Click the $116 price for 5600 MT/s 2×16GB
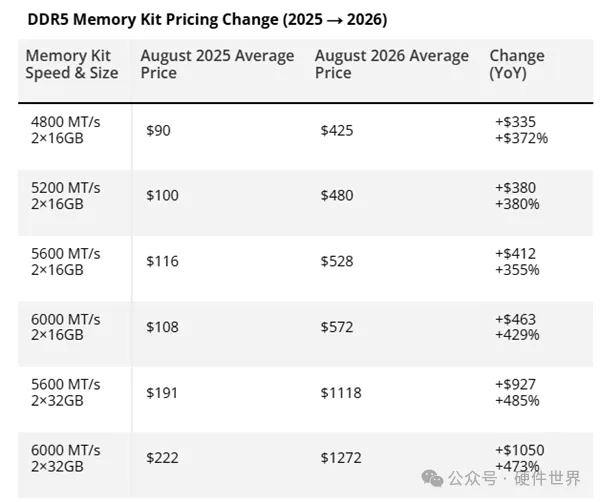The image size is (600, 502). 162,261
